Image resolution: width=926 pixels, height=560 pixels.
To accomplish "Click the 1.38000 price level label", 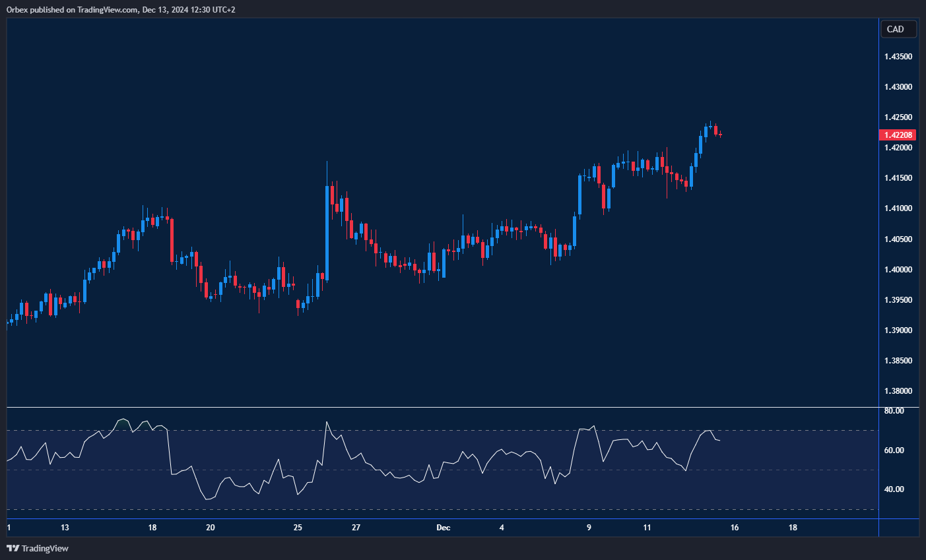I will 898,391.
